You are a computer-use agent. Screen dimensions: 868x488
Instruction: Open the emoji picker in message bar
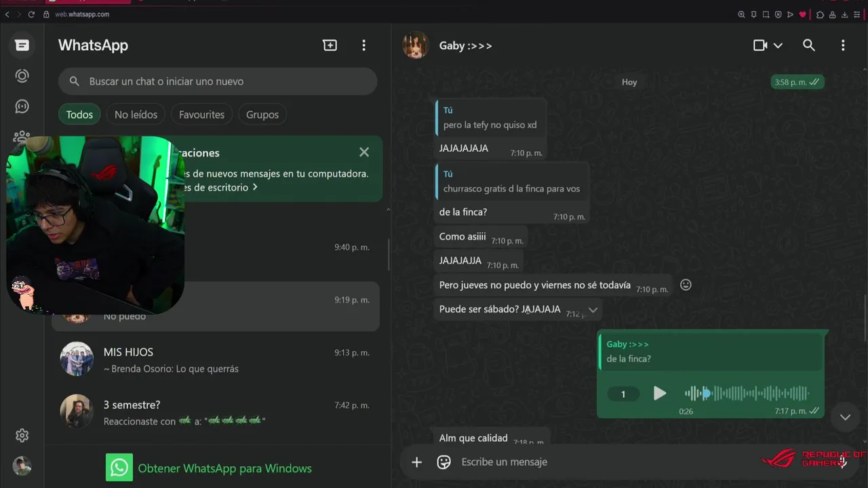point(444,462)
